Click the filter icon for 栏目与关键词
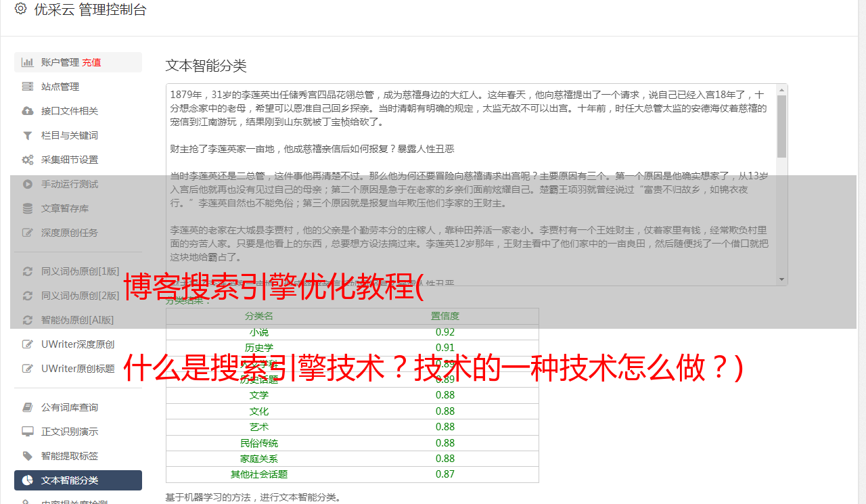The width and height of the screenshot is (866, 504). tap(28, 135)
